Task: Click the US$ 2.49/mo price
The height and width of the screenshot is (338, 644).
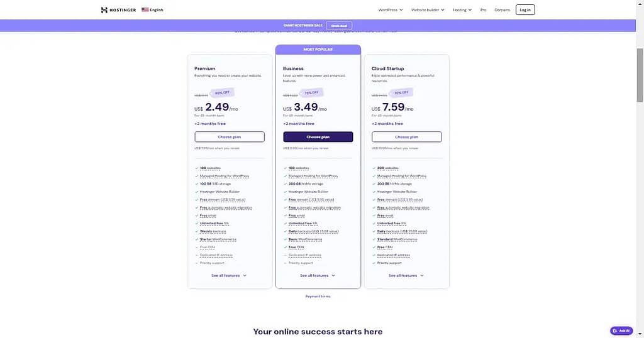Action: [216, 107]
